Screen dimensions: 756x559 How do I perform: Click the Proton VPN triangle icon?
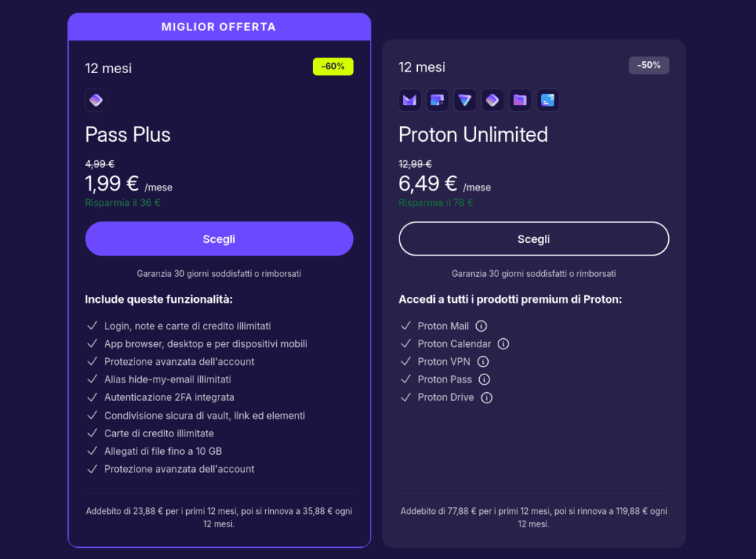pyautogui.click(x=464, y=100)
